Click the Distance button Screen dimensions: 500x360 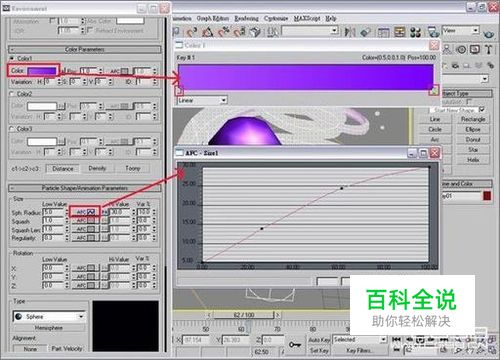[63, 169]
